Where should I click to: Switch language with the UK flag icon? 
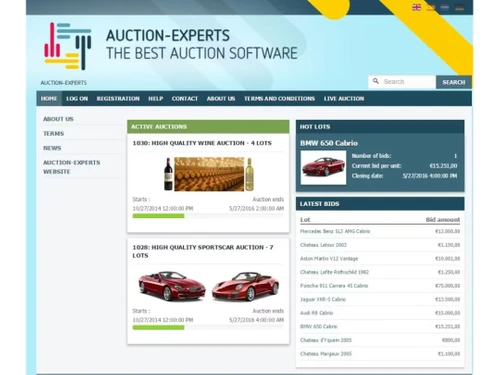[416, 7]
